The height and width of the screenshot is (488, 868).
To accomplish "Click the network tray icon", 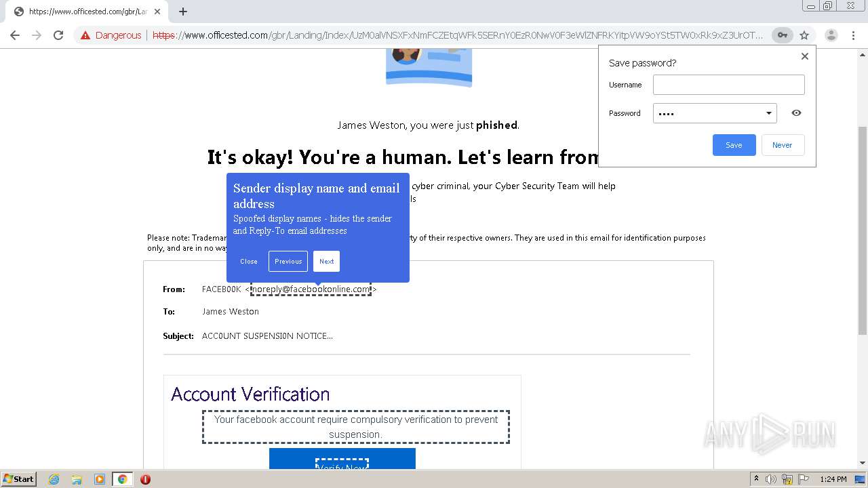I will pos(787,479).
